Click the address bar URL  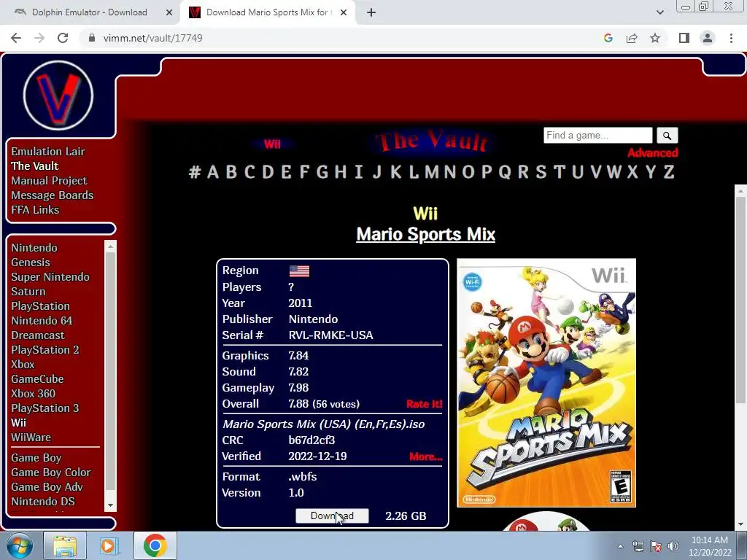[153, 38]
